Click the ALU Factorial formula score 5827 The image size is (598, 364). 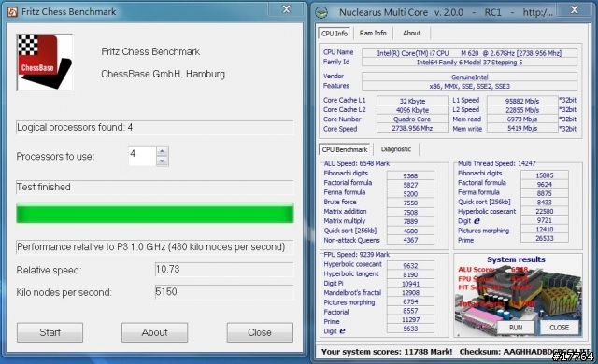point(410,185)
